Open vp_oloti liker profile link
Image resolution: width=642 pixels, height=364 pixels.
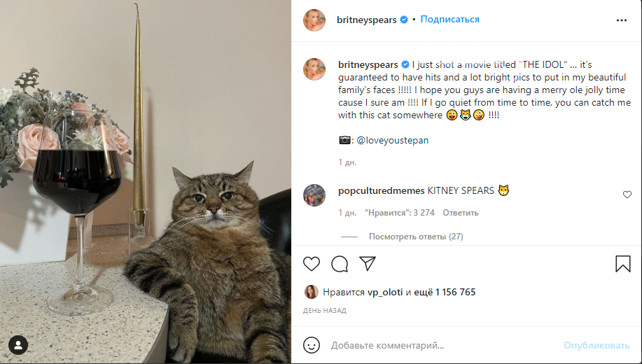[385, 292]
